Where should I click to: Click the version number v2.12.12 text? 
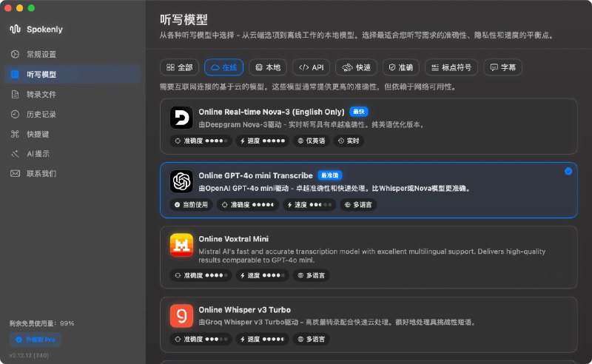[x=29, y=355]
